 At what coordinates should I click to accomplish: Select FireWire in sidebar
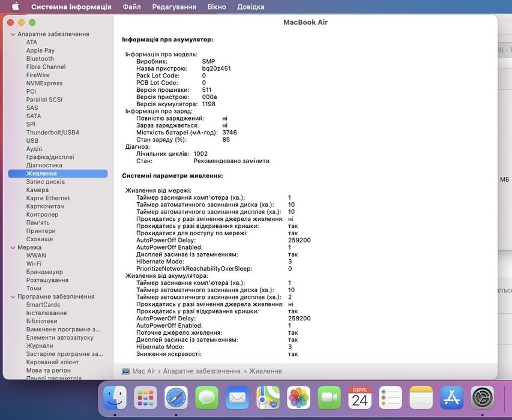(38, 75)
